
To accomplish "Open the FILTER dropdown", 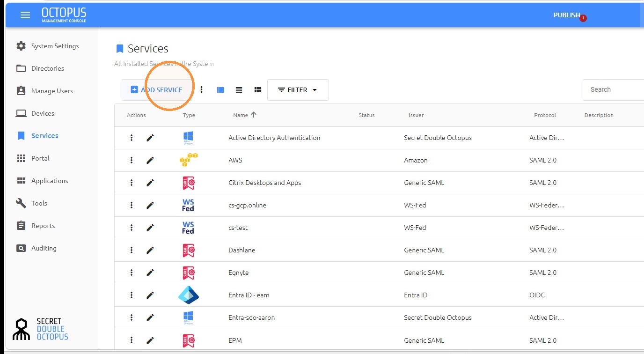I will 298,90.
